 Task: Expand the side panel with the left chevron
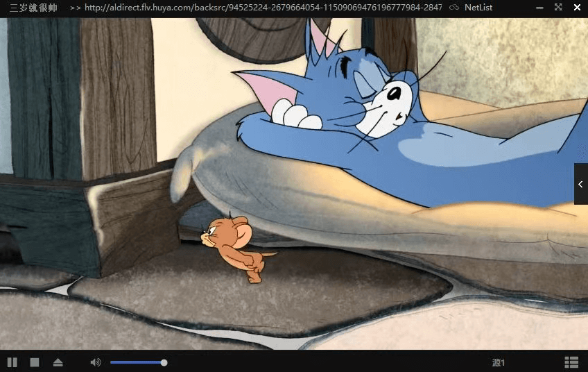point(581,184)
